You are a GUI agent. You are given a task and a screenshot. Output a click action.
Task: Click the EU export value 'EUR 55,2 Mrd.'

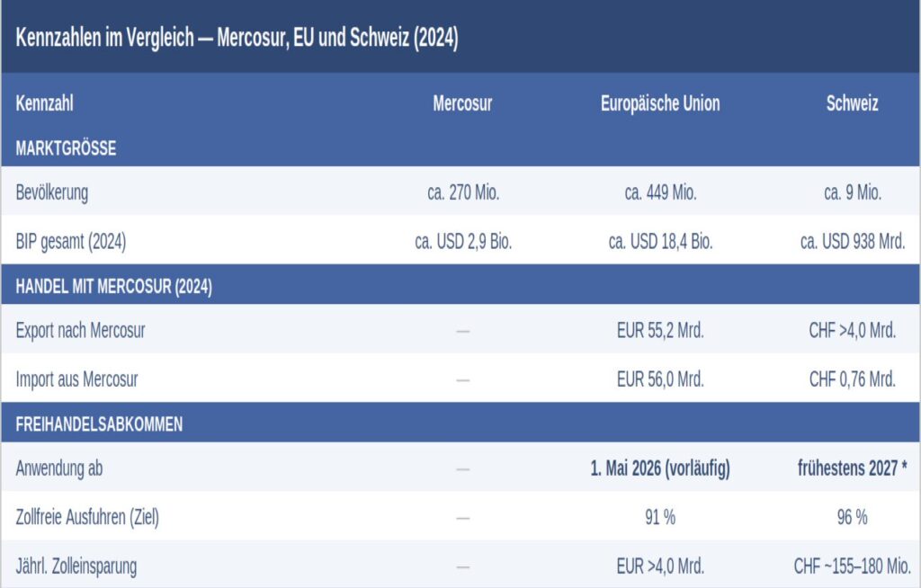click(x=660, y=331)
